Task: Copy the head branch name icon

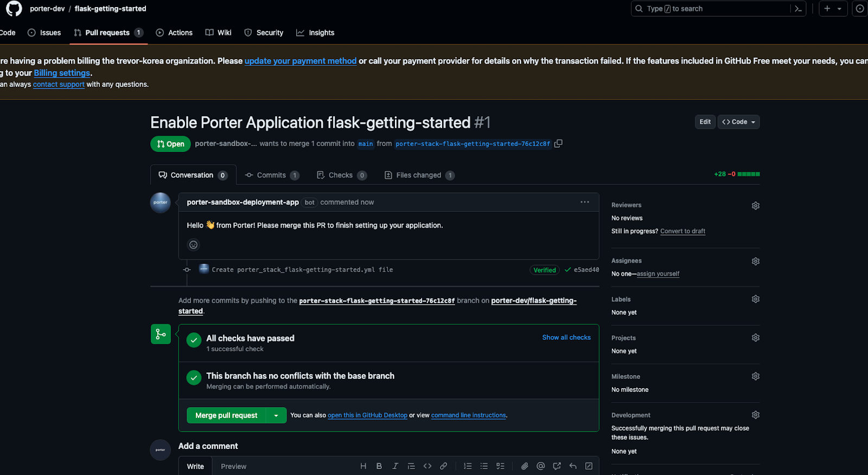Action: click(558, 143)
